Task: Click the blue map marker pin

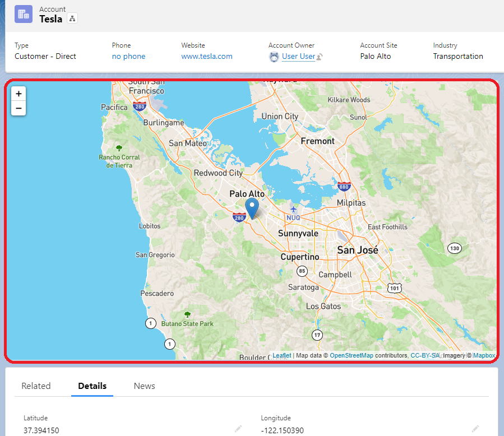Action: pos(252,208)
